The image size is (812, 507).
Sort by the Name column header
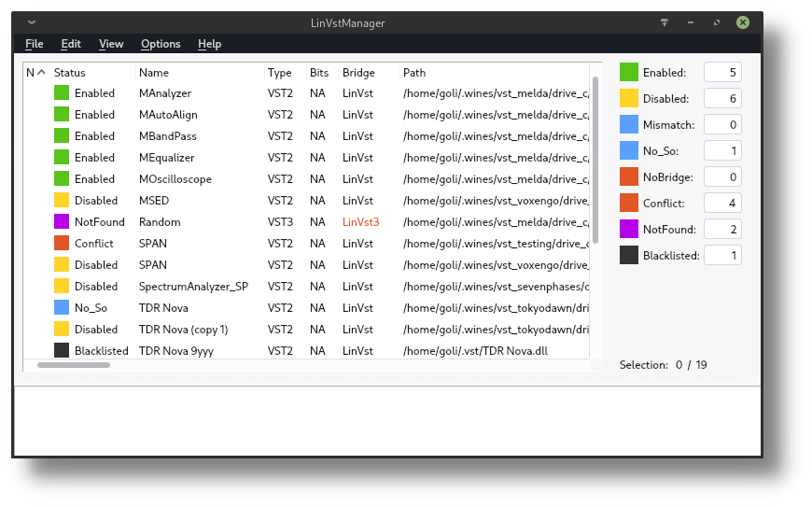tap(200, 73)
